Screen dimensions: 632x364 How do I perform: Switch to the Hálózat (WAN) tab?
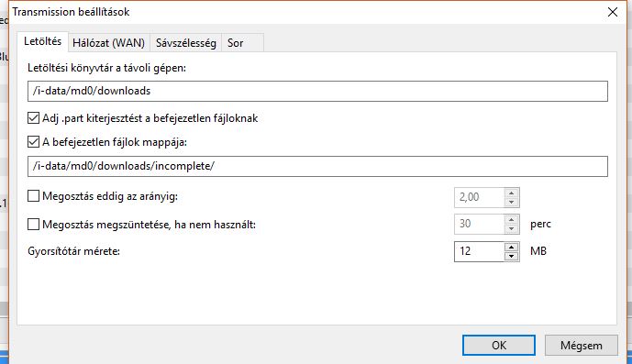(109, 43)
